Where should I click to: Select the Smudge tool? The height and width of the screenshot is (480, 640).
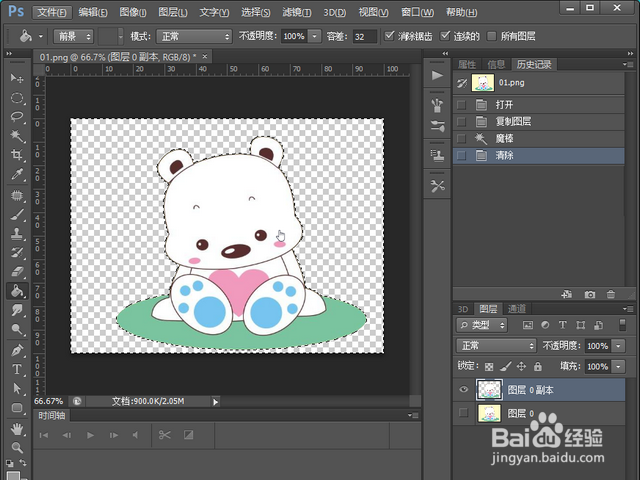coord(17,310)
